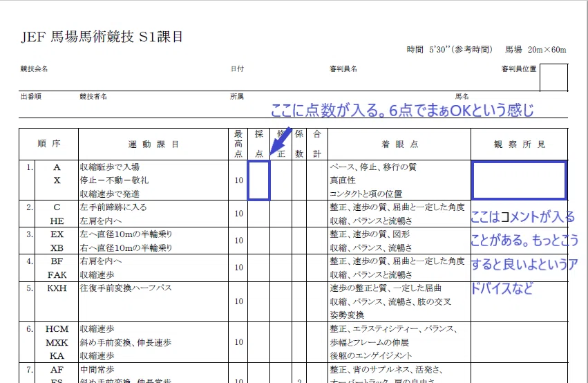The image size is (588, 383).
Task: Click the '馬場 20m×60m' arena size text
Action: (x=535, y=50)
